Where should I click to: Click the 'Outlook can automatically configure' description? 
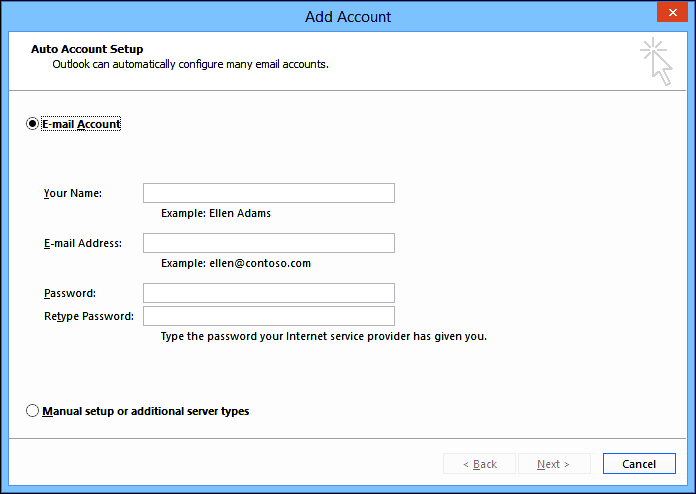point(190,64)
